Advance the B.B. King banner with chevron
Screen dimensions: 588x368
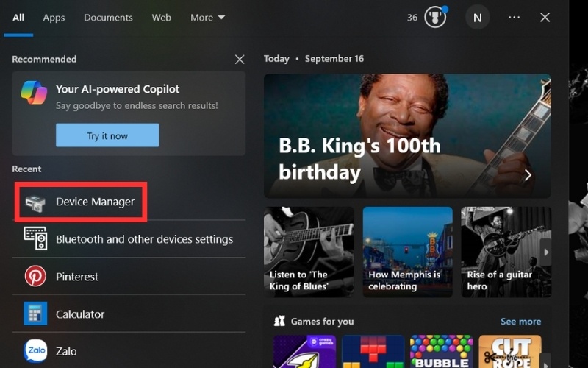(528, 175)
